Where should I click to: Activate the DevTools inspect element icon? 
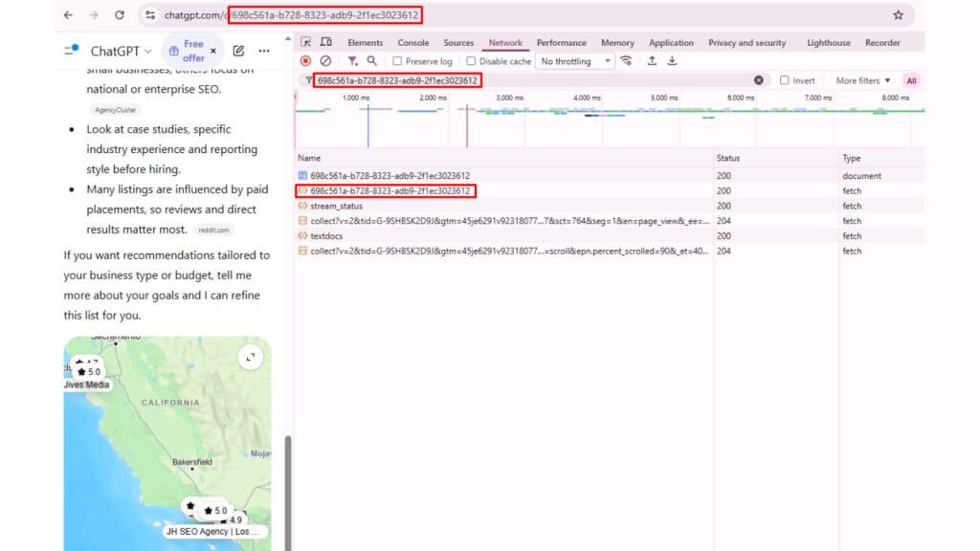point(305,42)
